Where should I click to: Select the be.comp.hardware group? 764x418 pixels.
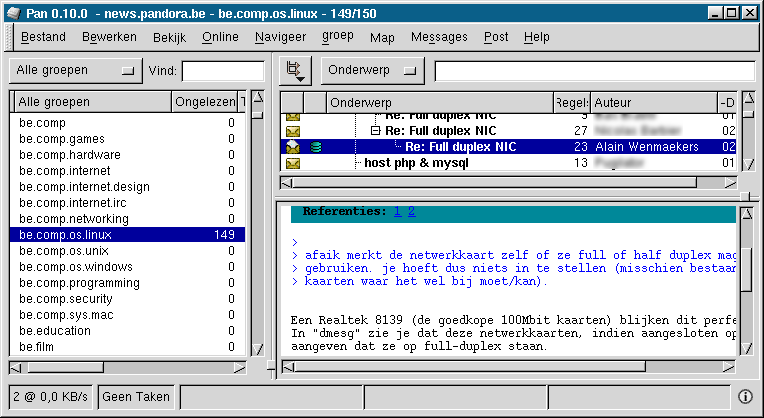pos(127,155)
